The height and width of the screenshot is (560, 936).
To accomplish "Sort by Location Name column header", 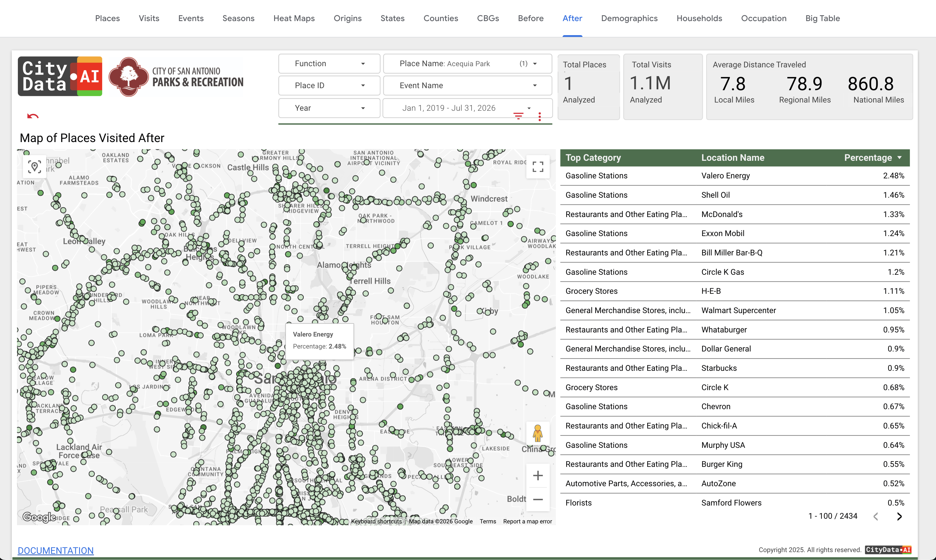I will click(x=733, y=157).
